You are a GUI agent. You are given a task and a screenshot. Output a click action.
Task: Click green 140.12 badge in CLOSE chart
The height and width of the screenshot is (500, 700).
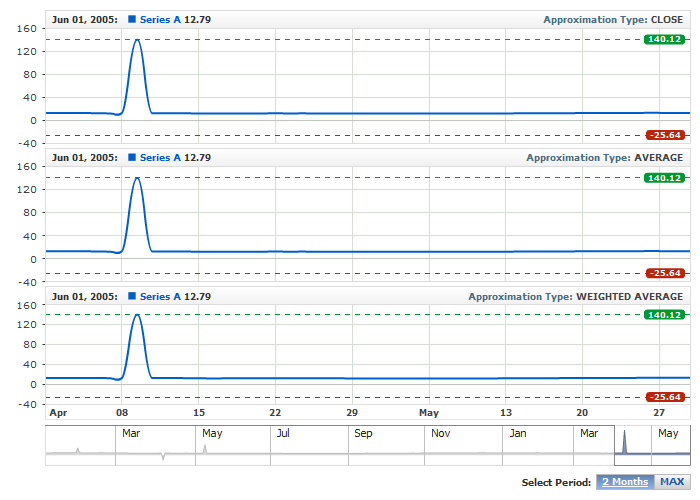(x=664, y=39)
